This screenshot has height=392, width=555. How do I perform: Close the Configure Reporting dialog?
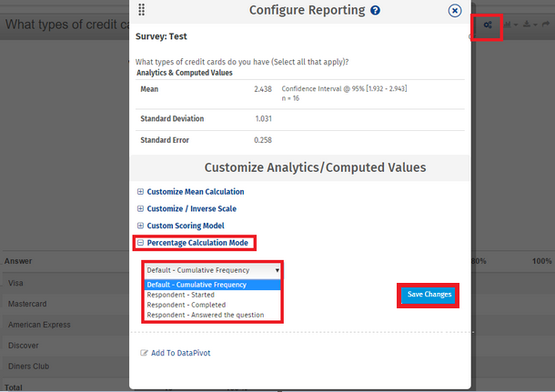(x=455, y=11)
